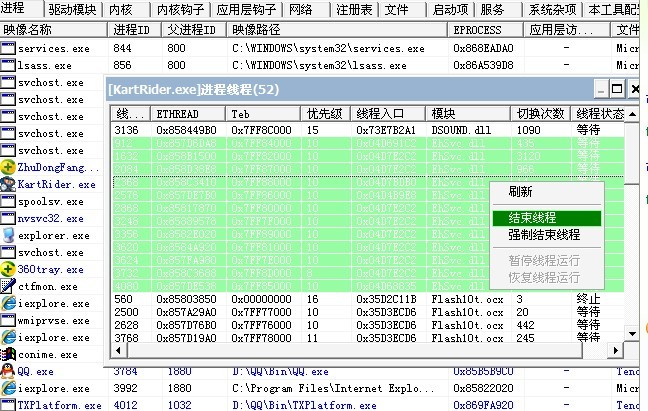
Task: Click the ZhuDongFang process icon
Action: click(8, 167)
